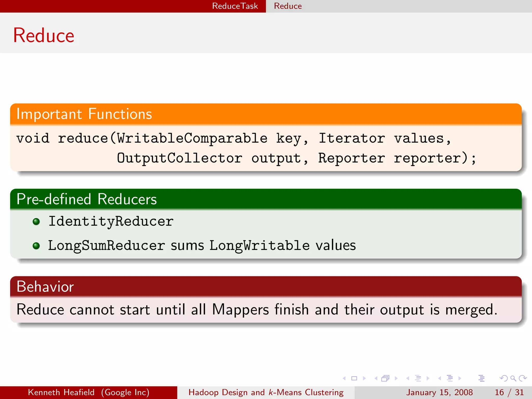Open the Reduce subsection in header
Screen dimensions: 532x399
(288, 6)
